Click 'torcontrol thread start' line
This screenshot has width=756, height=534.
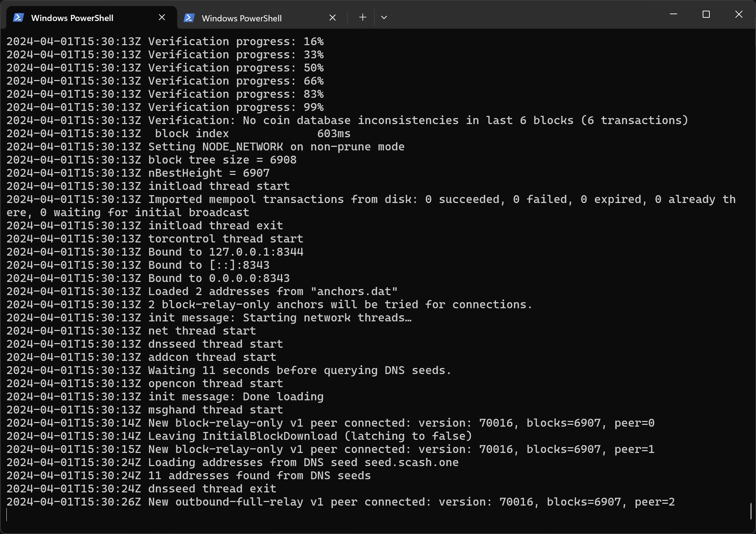pyautogui.click(x=155, y=239)
